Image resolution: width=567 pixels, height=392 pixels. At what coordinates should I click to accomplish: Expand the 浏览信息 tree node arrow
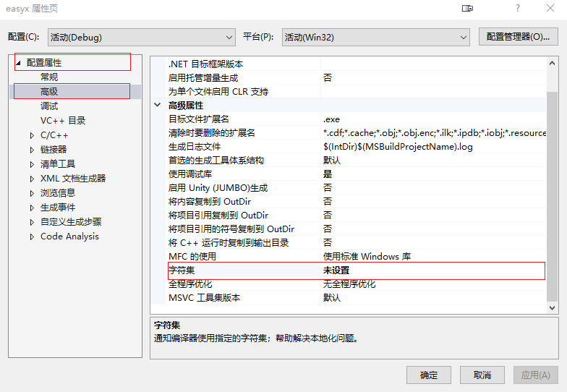click(x=32, y=193)
